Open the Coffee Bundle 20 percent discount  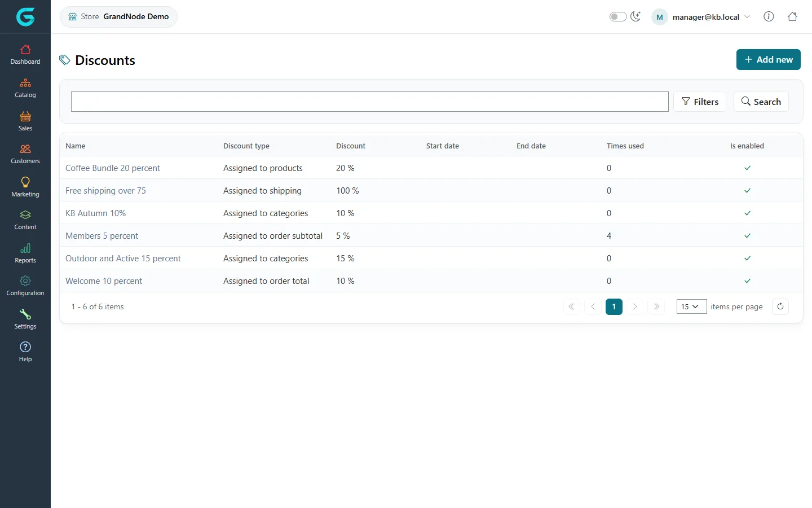[x=113, y=168]
